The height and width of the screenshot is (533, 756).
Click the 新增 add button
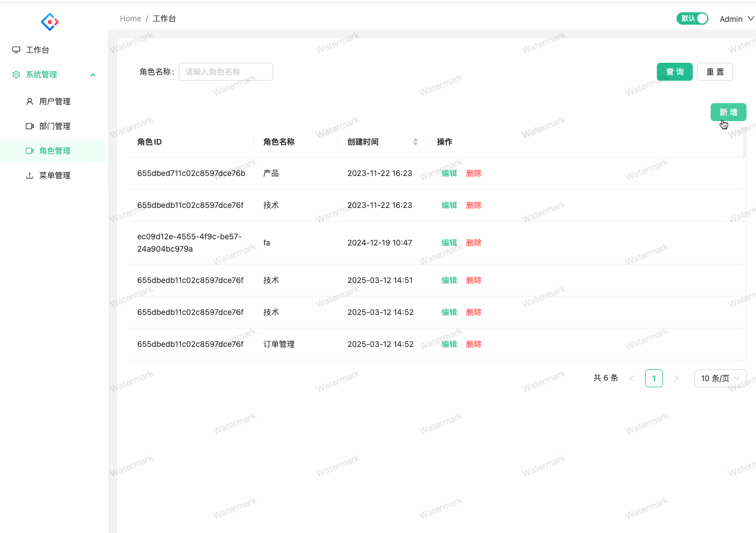(x=729, y=112)
